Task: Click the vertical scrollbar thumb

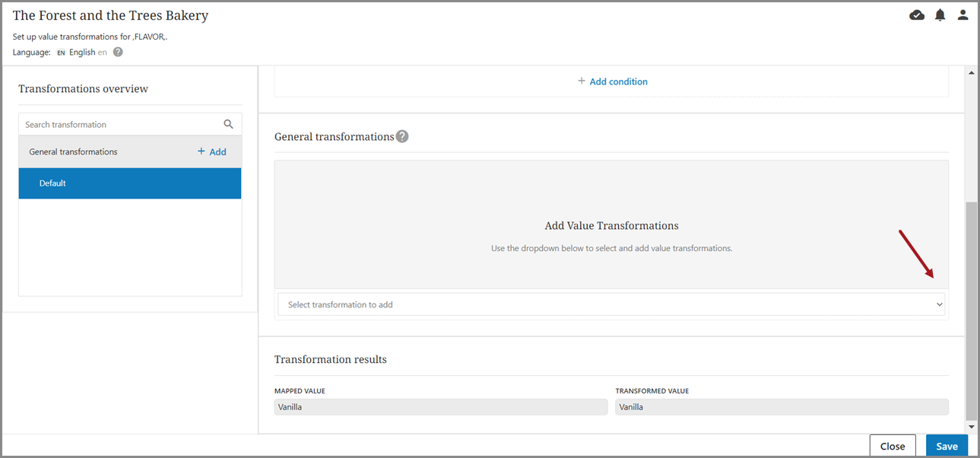Action: pyautogui.click(x=971, y=310)
